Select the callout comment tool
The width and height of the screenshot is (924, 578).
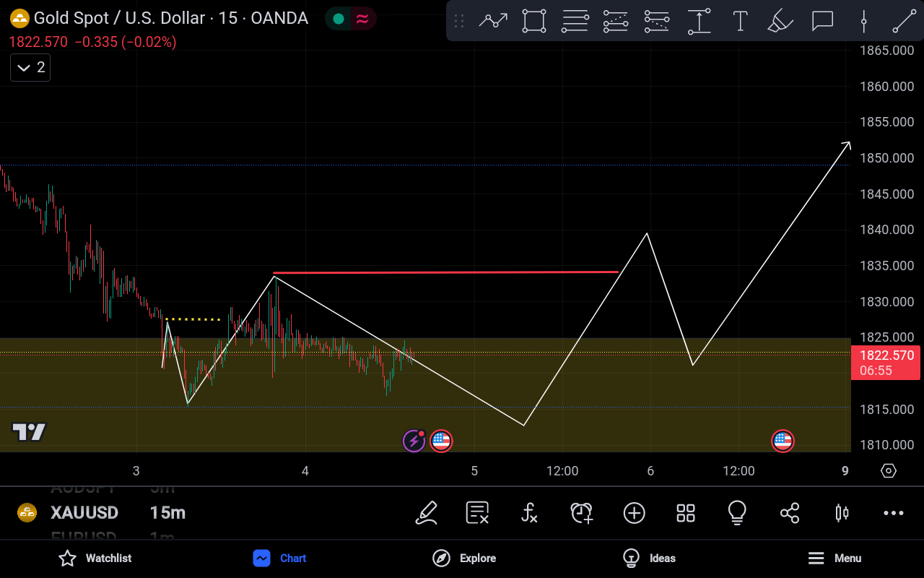tap(822, 21)
